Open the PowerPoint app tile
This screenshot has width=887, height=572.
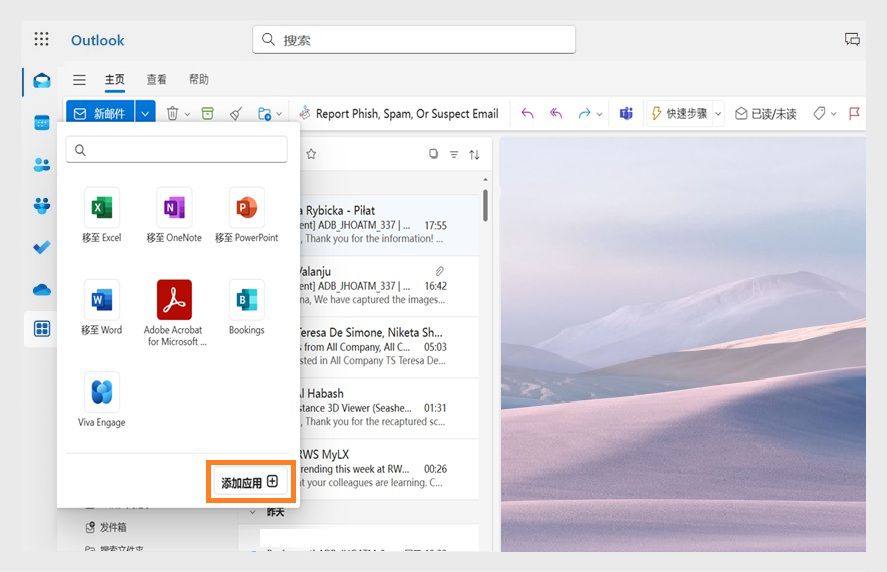click(247, 216)
